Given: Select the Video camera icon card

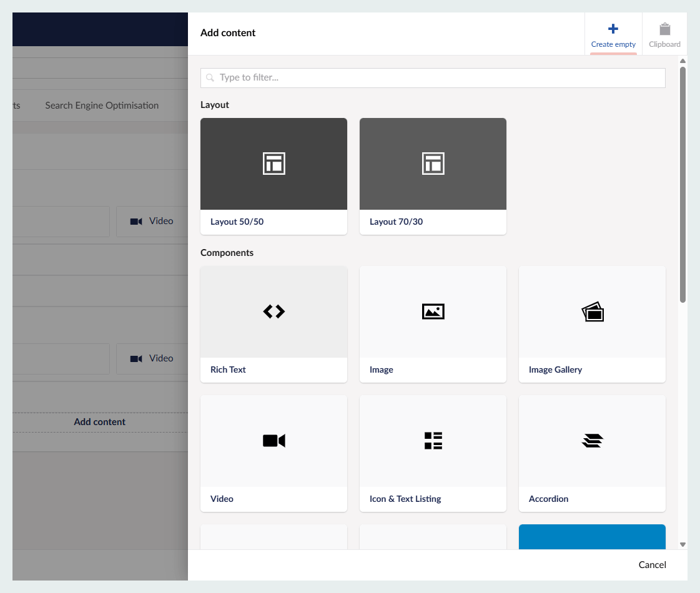Looking at the screenshot, I should pyautogui.click(x=274, y=441).
